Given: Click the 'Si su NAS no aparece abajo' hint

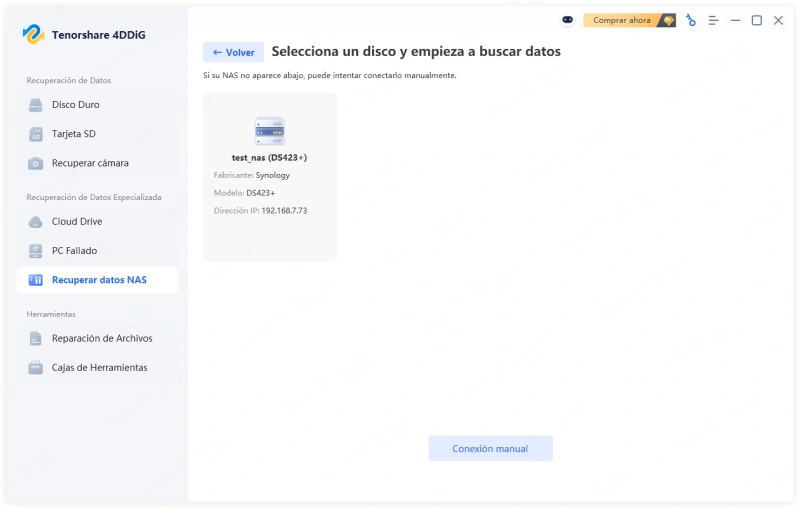Looking at the screenshot, I should click(330, 75).
